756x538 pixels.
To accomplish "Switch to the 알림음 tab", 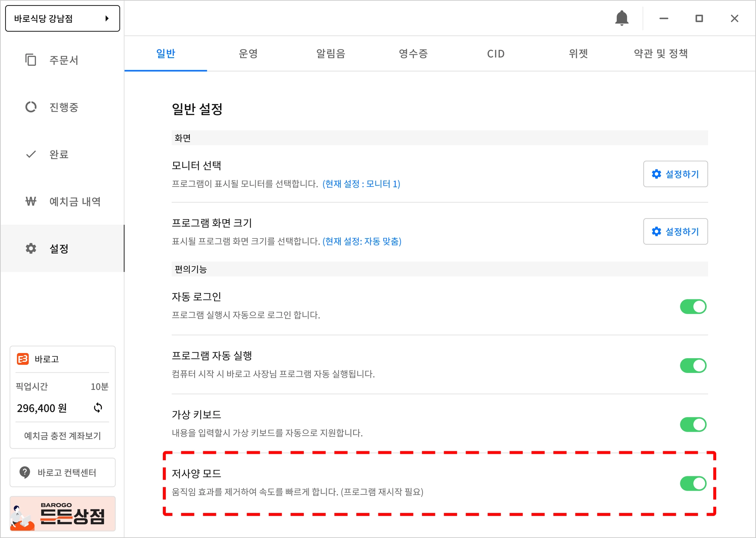I will 330,54.
